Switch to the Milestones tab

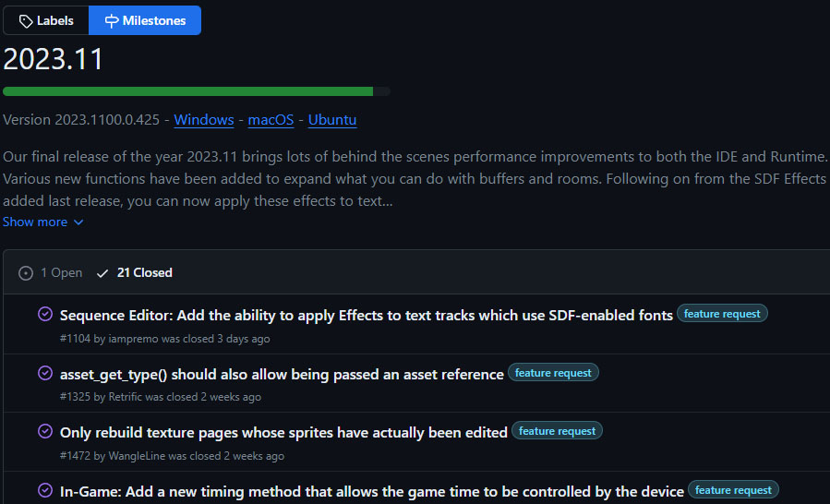coord(145,20)
